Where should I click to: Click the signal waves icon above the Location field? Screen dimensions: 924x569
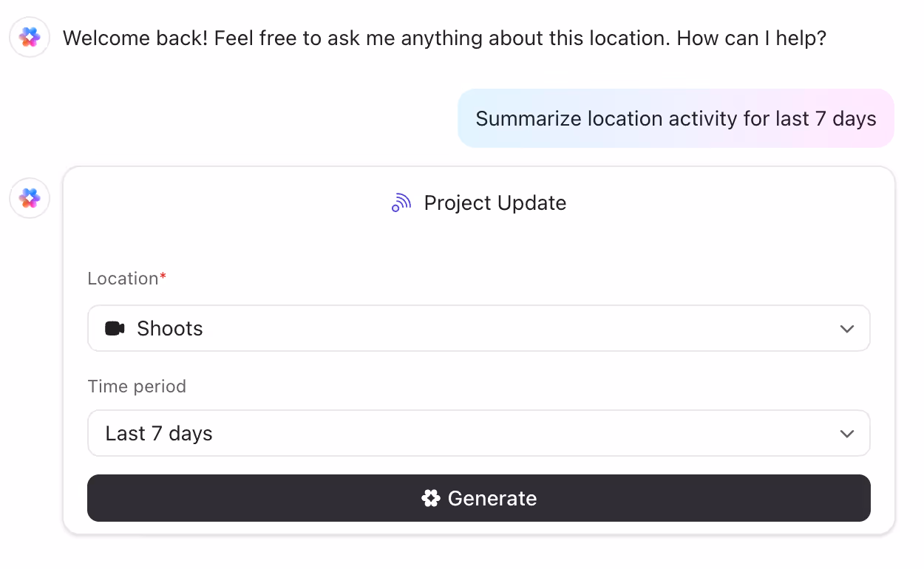click(400, 202)
